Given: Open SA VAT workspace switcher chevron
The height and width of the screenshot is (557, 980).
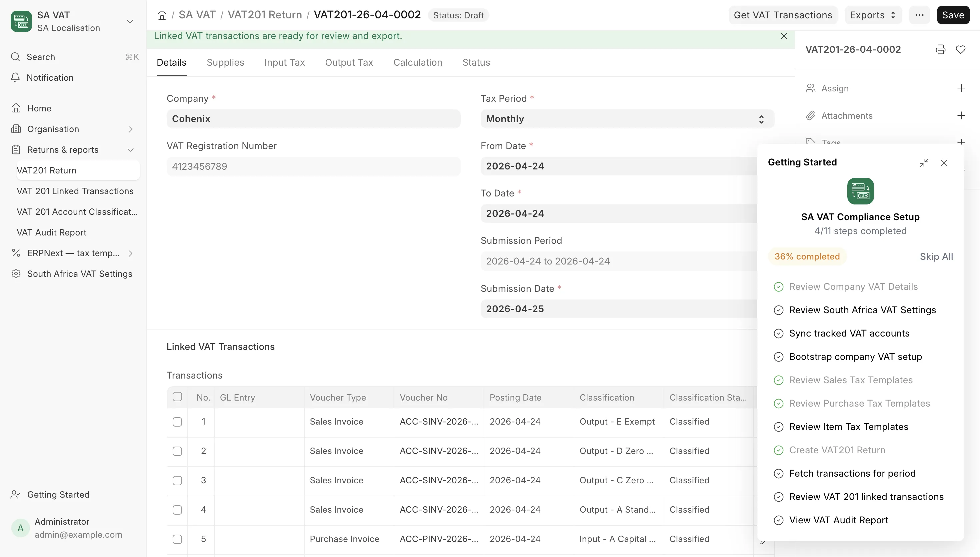Looking at the screenshot, I should point(130,21).
